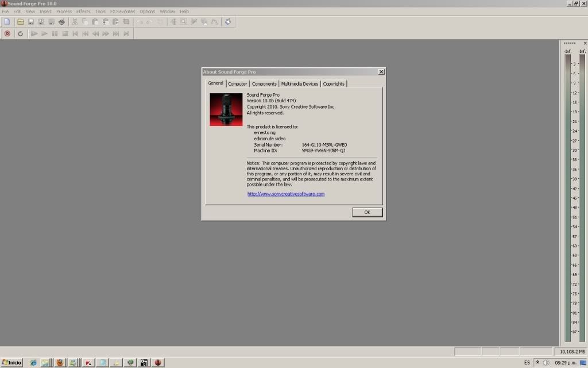Open the Options menu
588x368 pixels.
(148, 11)
